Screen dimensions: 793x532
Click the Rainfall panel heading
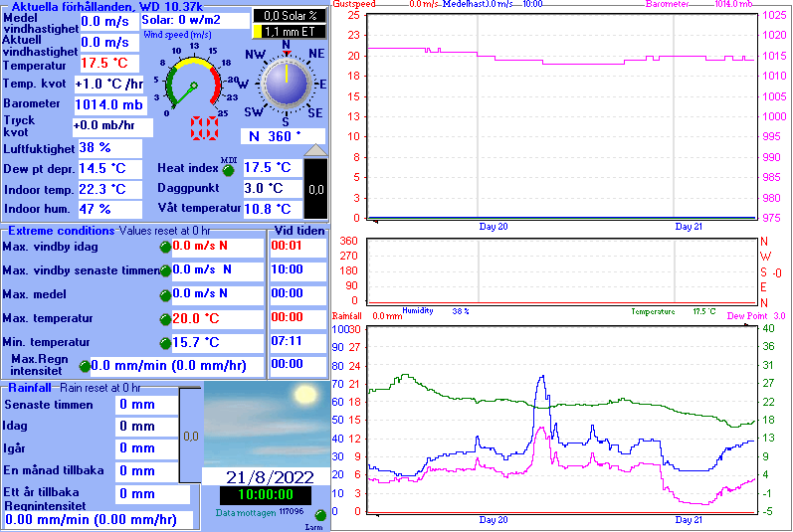[x=30, y=386]
